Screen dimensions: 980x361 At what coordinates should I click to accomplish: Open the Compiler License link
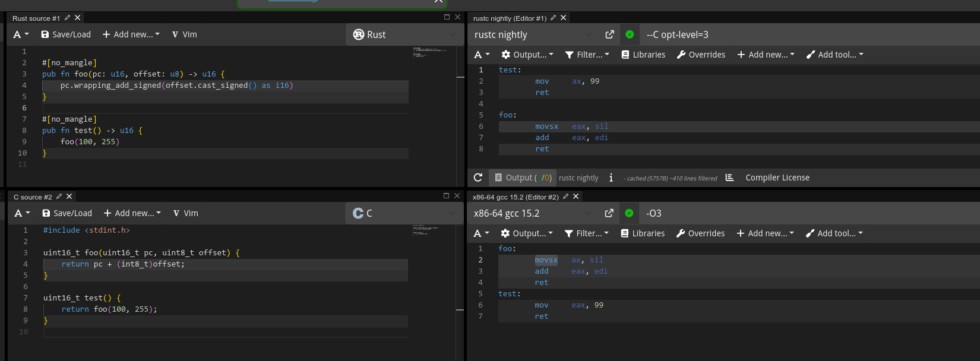[x=777, y=178]
